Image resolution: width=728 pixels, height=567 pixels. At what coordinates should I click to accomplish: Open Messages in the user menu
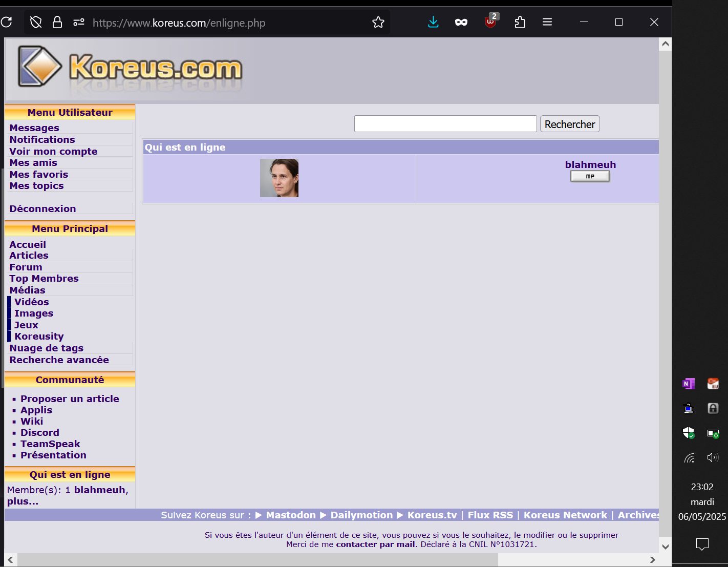pyautogui.click(x=34, y=128)
